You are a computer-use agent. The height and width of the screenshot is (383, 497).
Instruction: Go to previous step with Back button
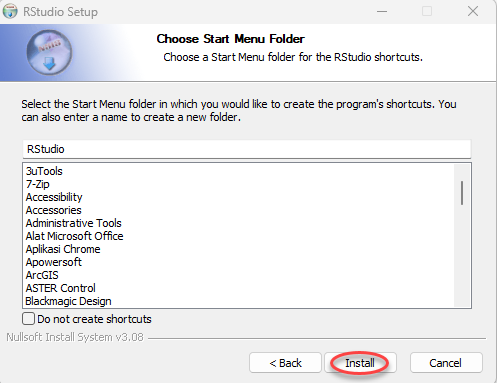pos(285,363)
